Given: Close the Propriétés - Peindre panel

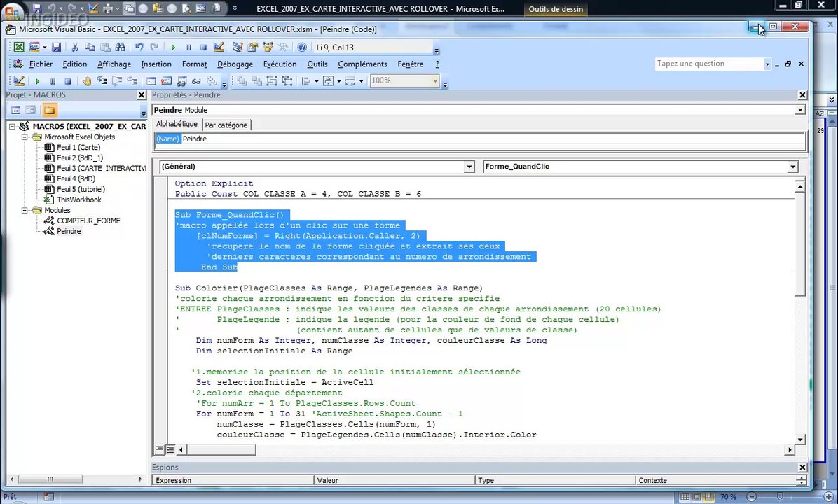Looking at the screenshot, I should click(802, 95).
